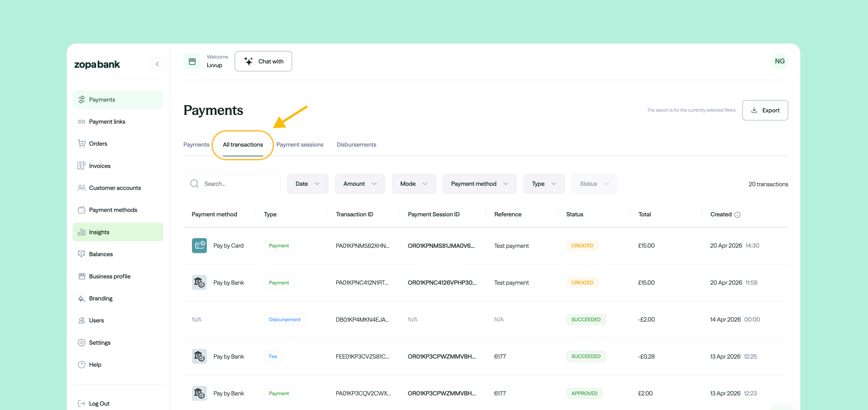Viewport: 868px width, 410px height.
Task: Click the 20 transactions count
Action: tap(768, 184)
